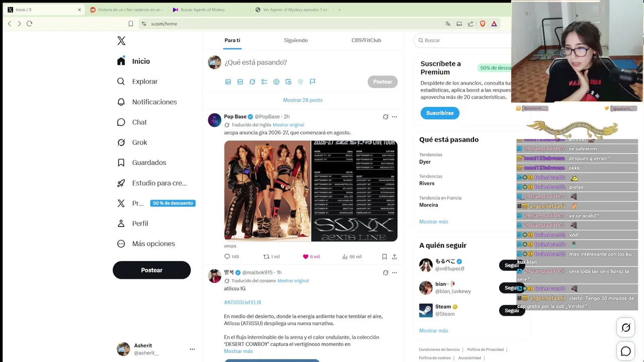Image resolution: width=644 pixels, height=362 pixels.
Task: Open account menu next to Asherit
Action: pos(192,349)
